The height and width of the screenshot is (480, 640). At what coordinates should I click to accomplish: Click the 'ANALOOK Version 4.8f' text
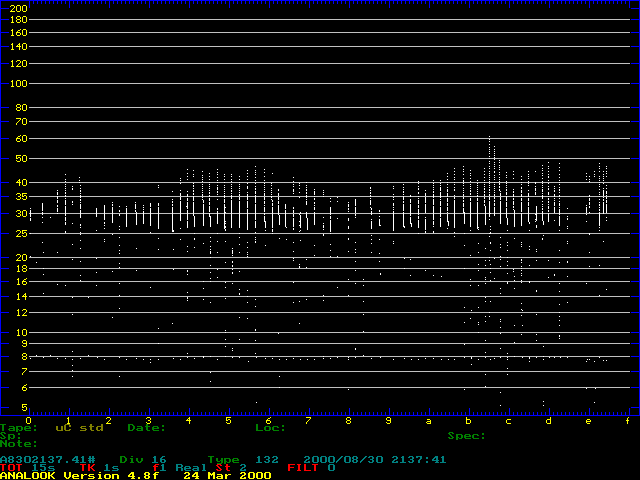(79, 476)
